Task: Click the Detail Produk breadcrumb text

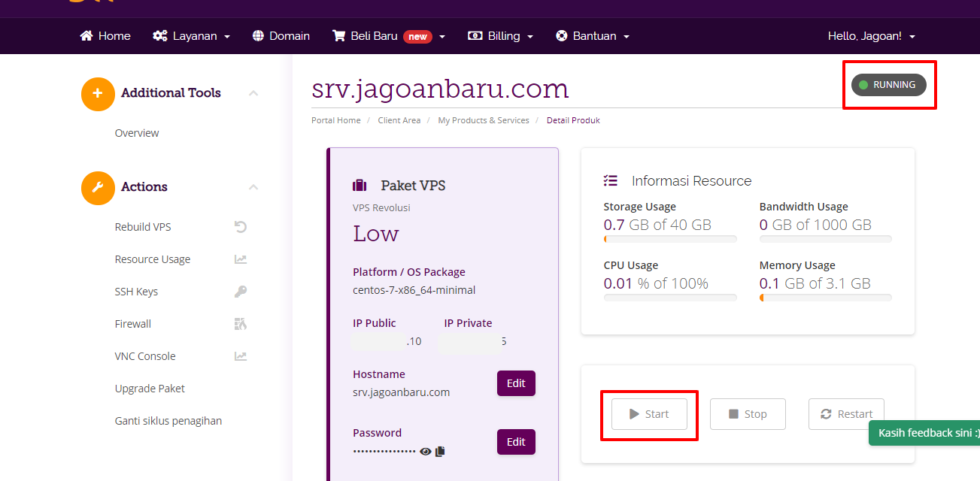Action: [x=573, y=120]
